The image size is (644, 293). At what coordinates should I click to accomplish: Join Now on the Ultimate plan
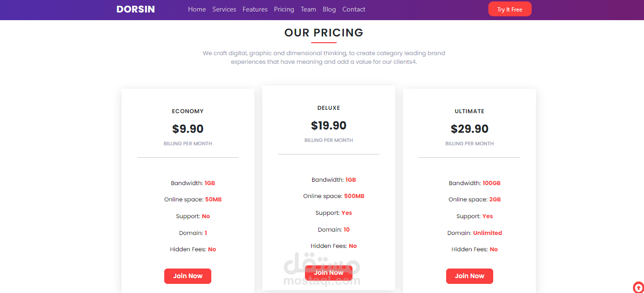469,276
